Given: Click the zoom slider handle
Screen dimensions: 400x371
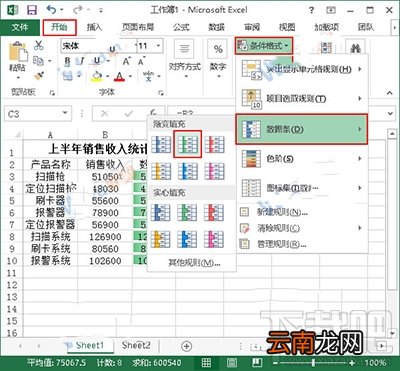Looking at the screenshot, I should (313, 362).
